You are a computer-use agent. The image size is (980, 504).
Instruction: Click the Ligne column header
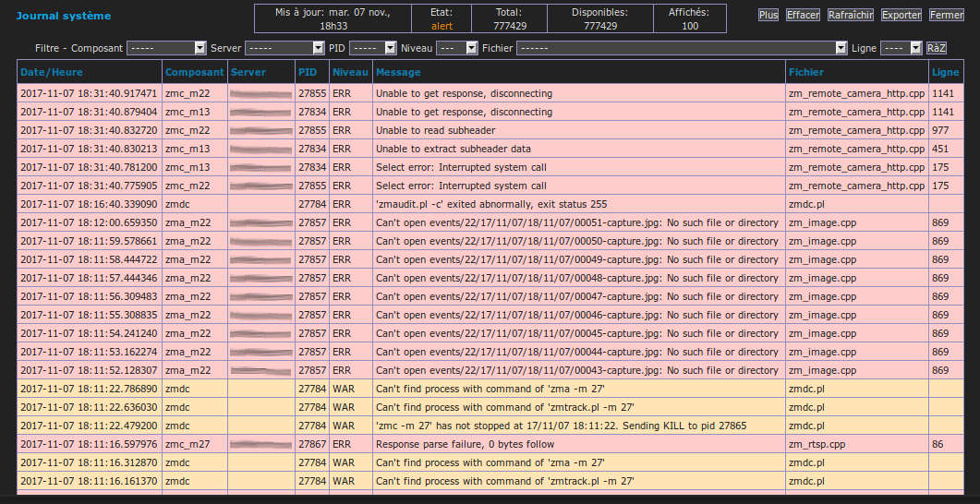[945, 72]
